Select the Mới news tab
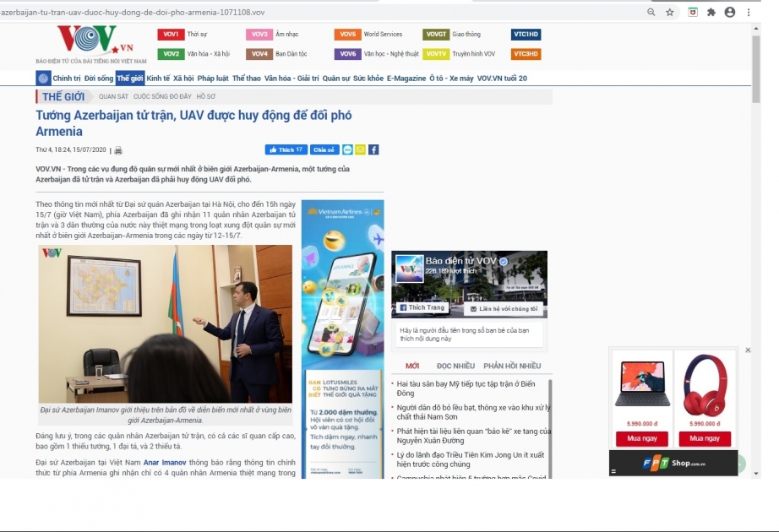Image resolution: width=779 pixels, height=532 pixels. (x=412, y=366)
